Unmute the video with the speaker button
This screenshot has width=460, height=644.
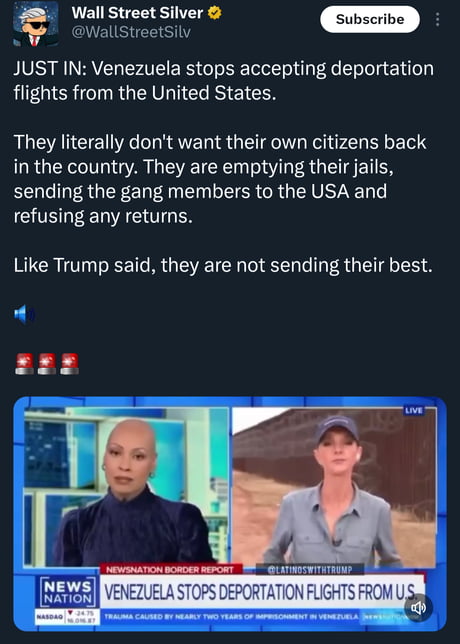point(418,608)
